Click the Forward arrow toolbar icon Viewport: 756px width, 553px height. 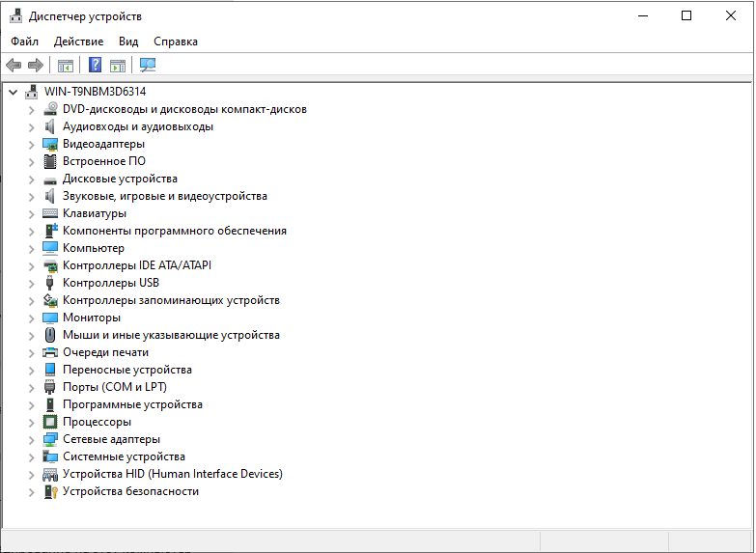36,65
